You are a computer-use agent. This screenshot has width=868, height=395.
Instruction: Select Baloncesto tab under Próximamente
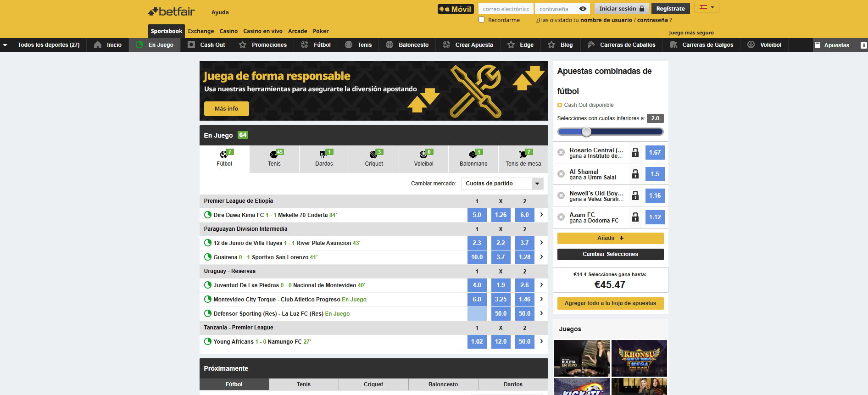(x=443, y=384)
